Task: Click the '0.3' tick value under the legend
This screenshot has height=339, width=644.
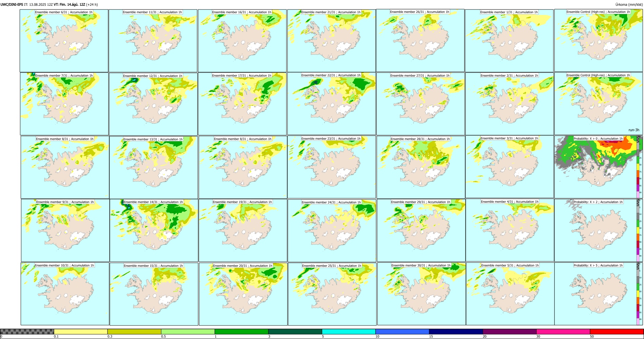Action: click(110, 337)
